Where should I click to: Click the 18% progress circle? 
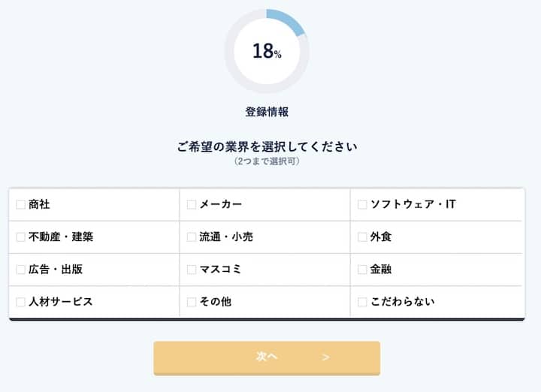(267, 51)
